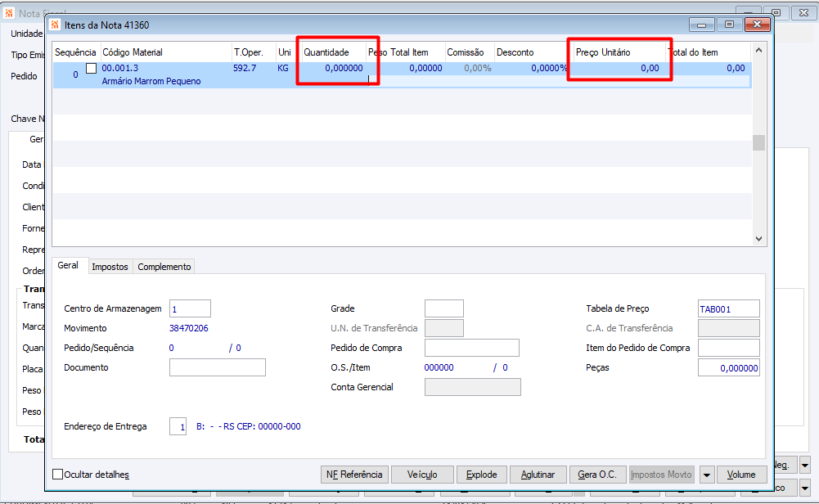Click the scroll up arrow of items grid

pyautogui.click(x=758, y=50)
